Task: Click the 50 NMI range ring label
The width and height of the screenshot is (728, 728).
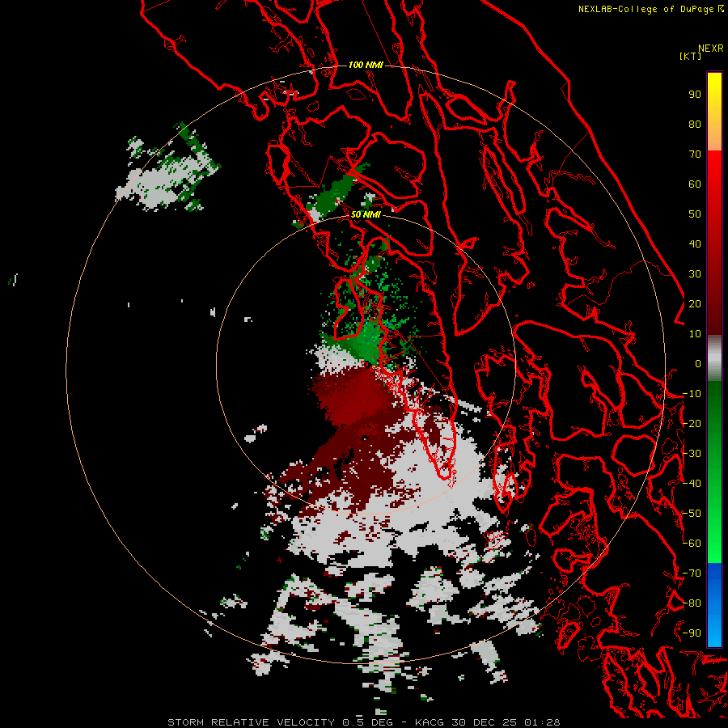Action: pyautogui.click(x=366, y=214)
